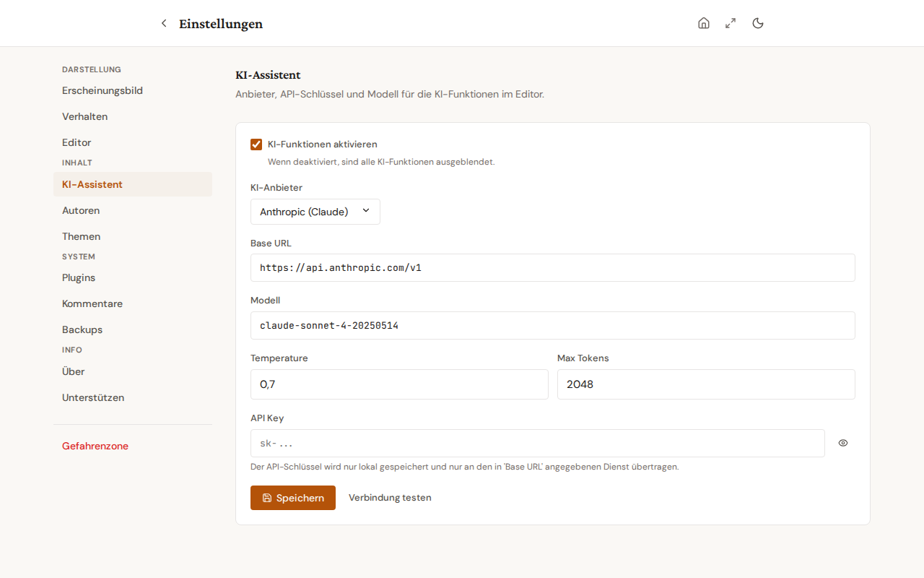This screenshot has width=924, height=578.
Task: Toggle fullscreen with the expand arrows icon
Action: point(731,23)
